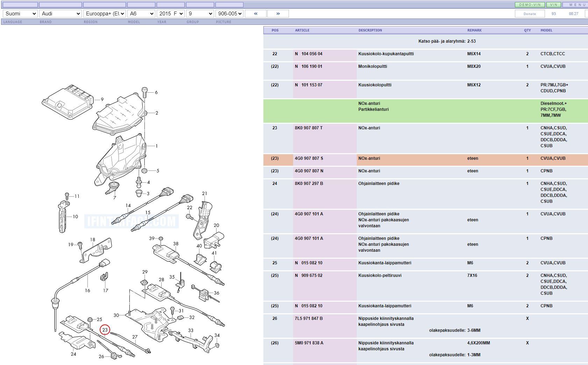Click the DEMO-VIN button
Screen dimensions: 588x365
click(x=530, y=5)
